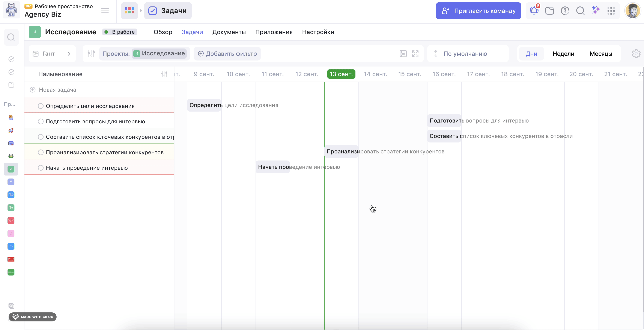Viewport: 644px width, 330px height.
Task: Switch timeline scale to Дни
Action: click(x=531, y=54)
